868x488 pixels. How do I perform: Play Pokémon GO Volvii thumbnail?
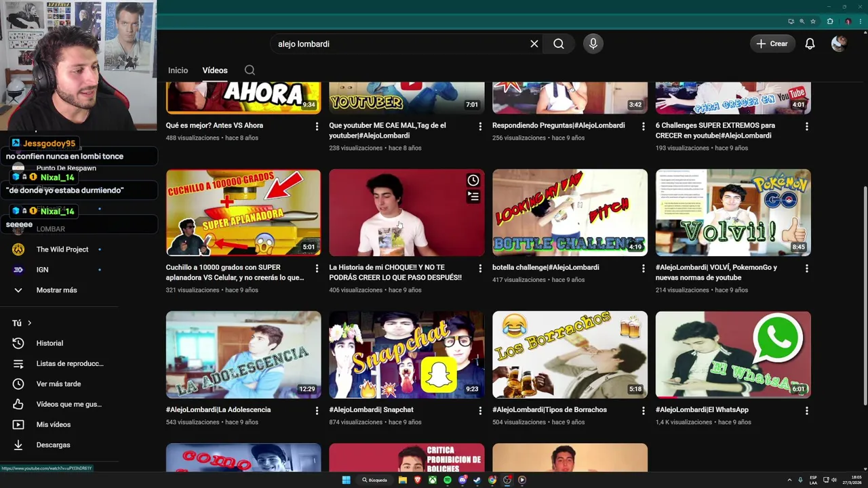click(x=733, y=212)
